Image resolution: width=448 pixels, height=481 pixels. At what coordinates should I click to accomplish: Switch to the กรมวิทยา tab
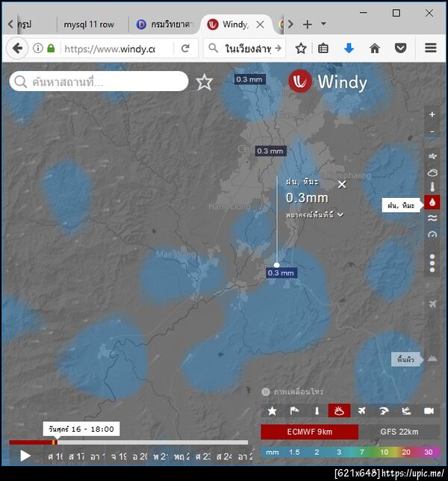point(165,24)
